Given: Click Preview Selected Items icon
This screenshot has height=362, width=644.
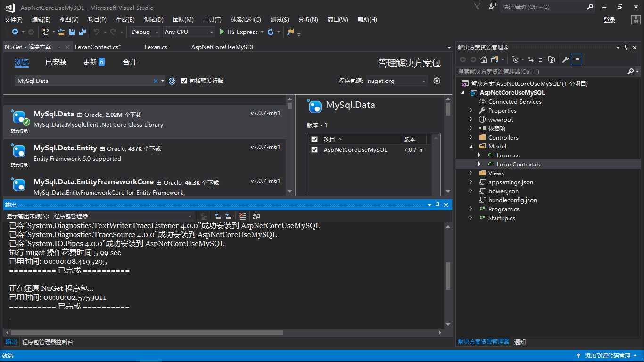Looking at the screenshot, I should [576, 59].
